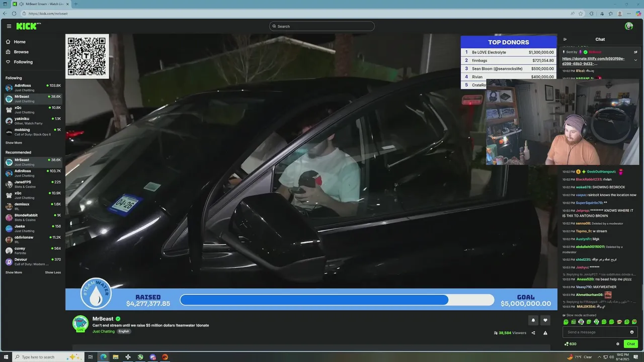Open BlondeRabbit recommended channel
Viewport: 644px width, 362px height.
[33, 217]
